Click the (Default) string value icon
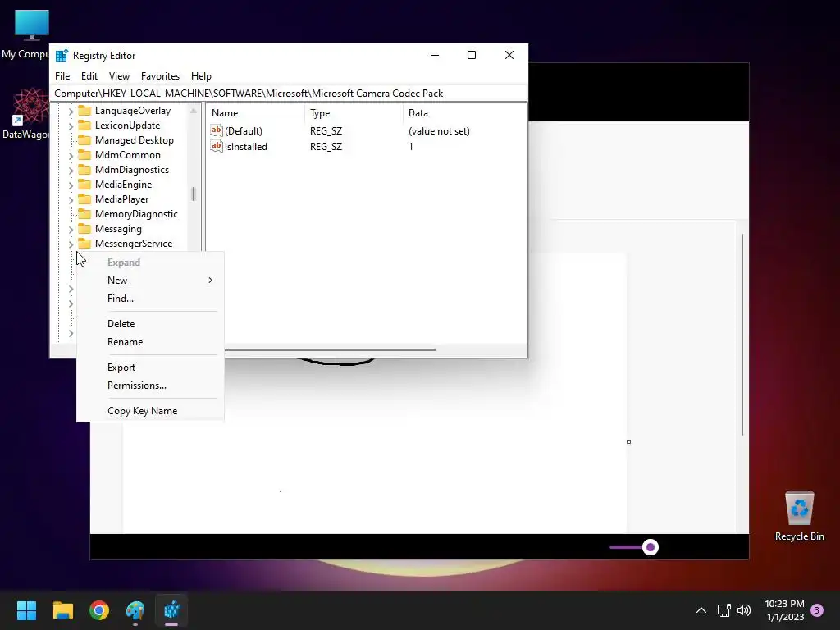 tap(217, 130)
